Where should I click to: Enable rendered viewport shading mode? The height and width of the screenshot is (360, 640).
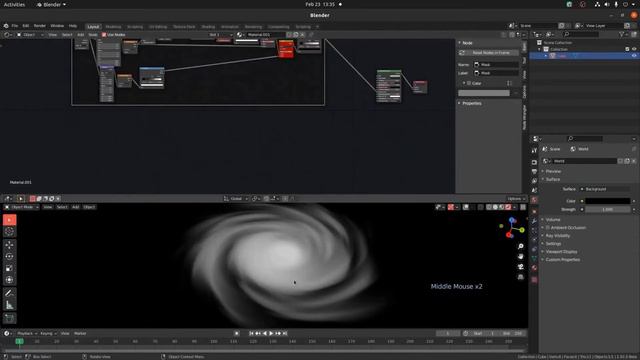pyautogui.click(x=508, y=207)
